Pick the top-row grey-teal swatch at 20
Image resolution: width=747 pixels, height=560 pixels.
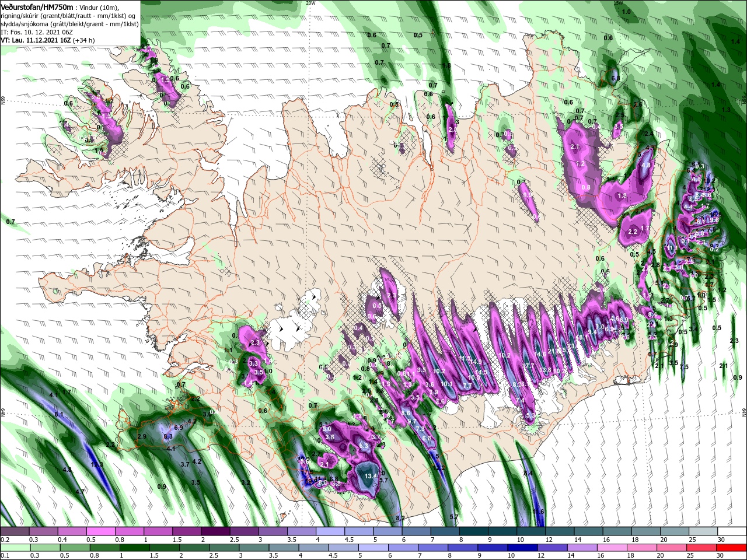tap(674, 531)
